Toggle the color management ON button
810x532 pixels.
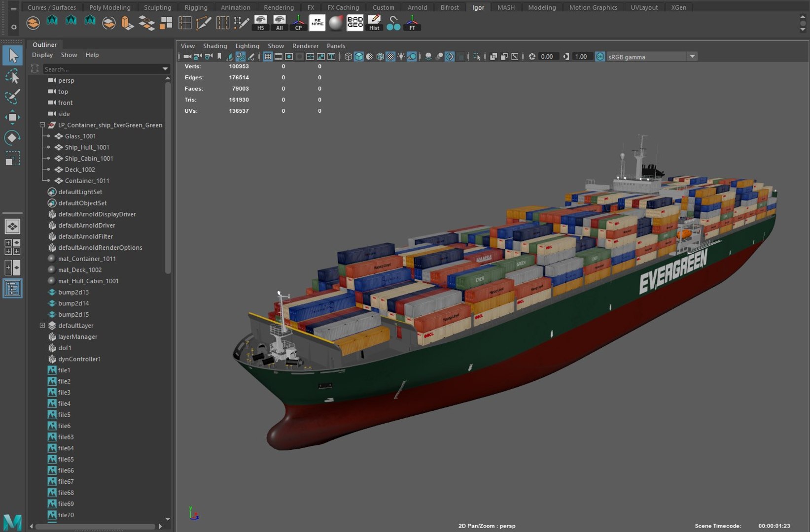[600, 57]
